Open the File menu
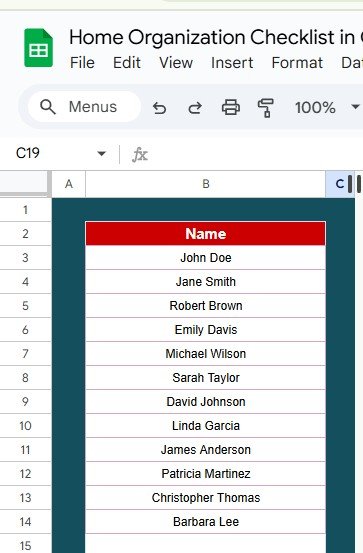This screenshot has width=363, height=553. (x=82, y=63)
